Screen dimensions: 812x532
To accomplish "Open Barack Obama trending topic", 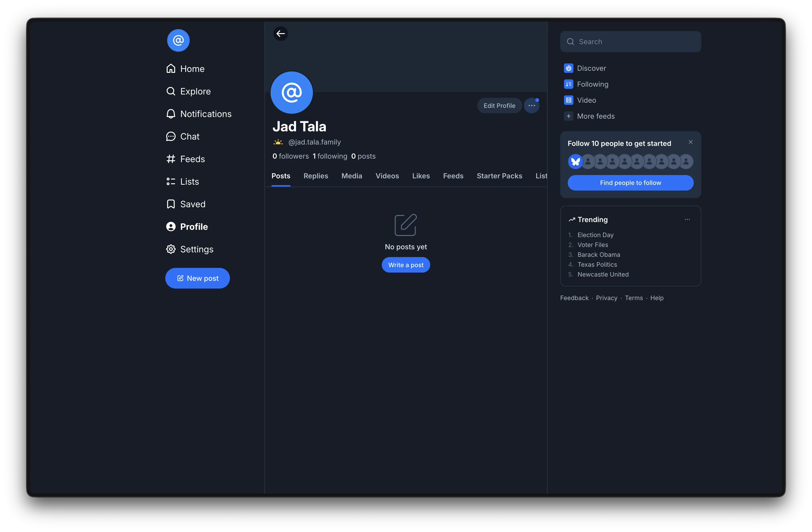I will 599,255.
